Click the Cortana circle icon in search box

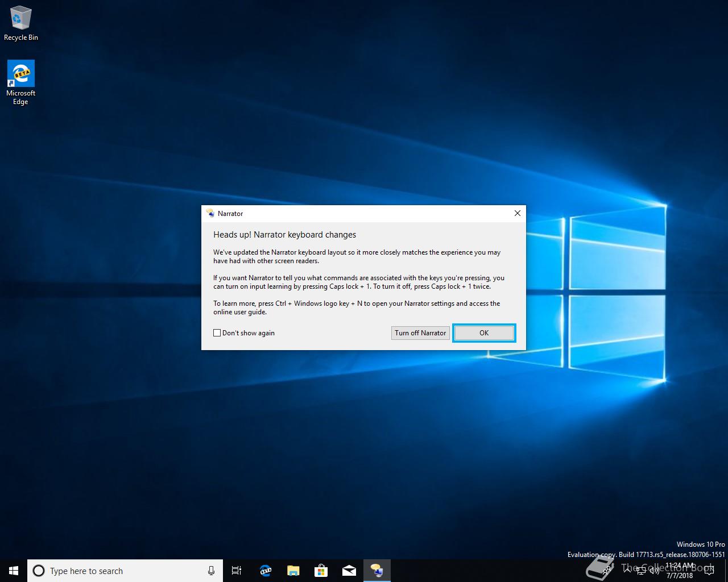coord(39,571)
